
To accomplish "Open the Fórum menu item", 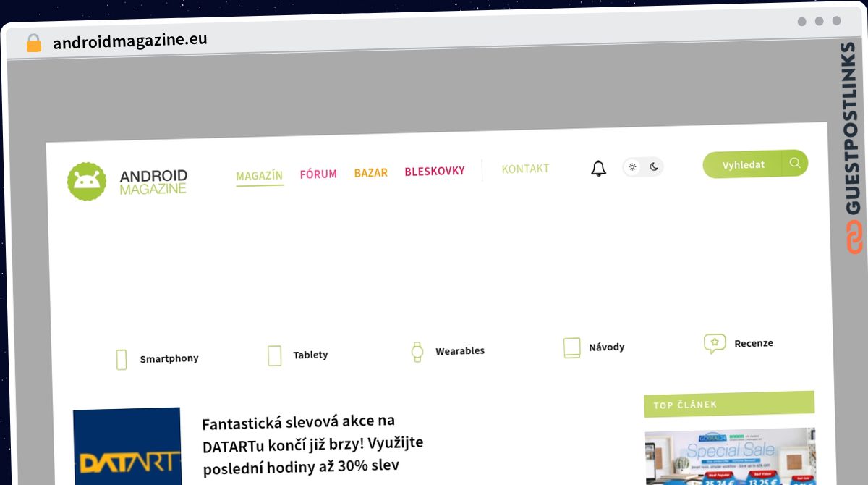I will 318,174.
